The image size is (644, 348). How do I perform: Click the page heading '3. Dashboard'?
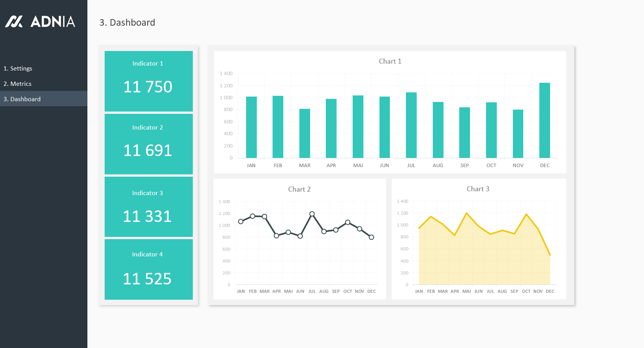[x=127, y=23]
